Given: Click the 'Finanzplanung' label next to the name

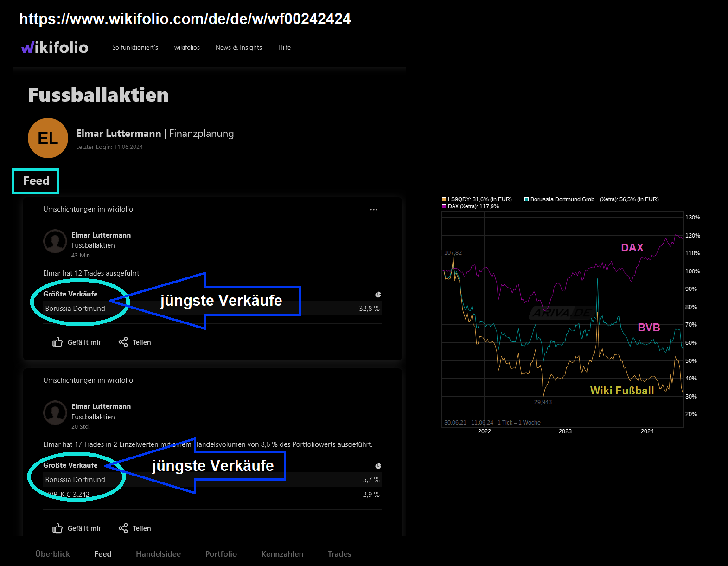Looking at the screenshot, I should pyautogui.click(x=202, y=134).
